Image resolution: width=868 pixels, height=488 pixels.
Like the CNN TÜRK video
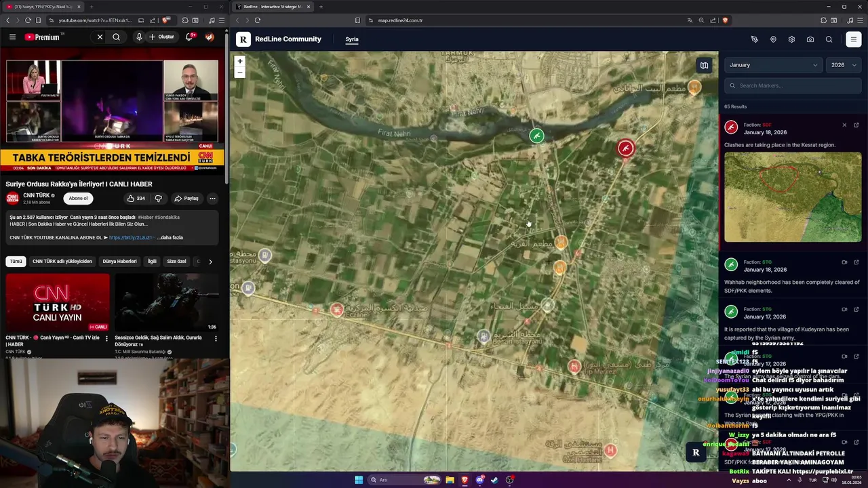tap(136, 199)
